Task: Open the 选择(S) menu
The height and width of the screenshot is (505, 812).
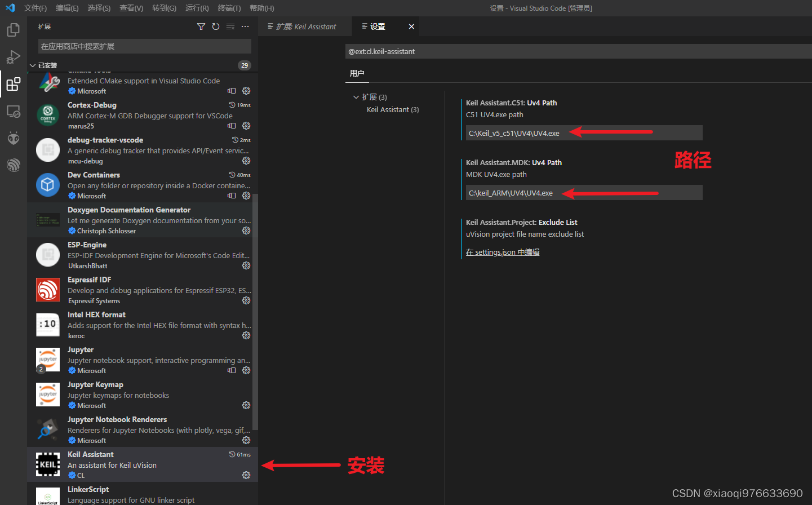Action: point(99,8)
